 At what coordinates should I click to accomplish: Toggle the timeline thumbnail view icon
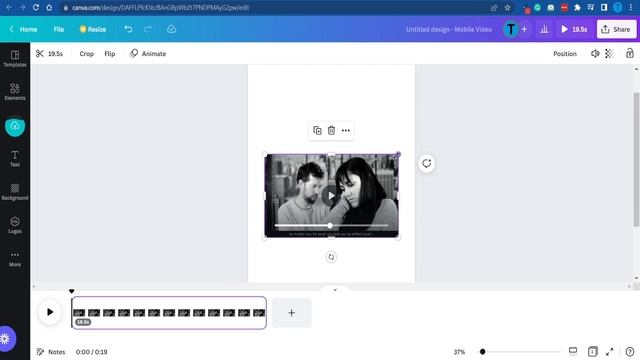[x=573, y=351]
